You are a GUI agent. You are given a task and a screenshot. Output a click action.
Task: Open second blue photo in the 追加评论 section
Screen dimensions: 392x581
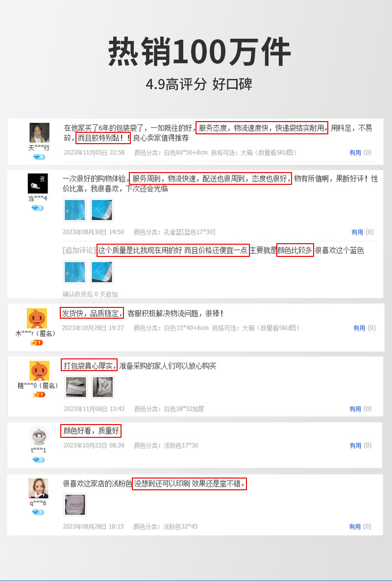[x=102, y=272]
